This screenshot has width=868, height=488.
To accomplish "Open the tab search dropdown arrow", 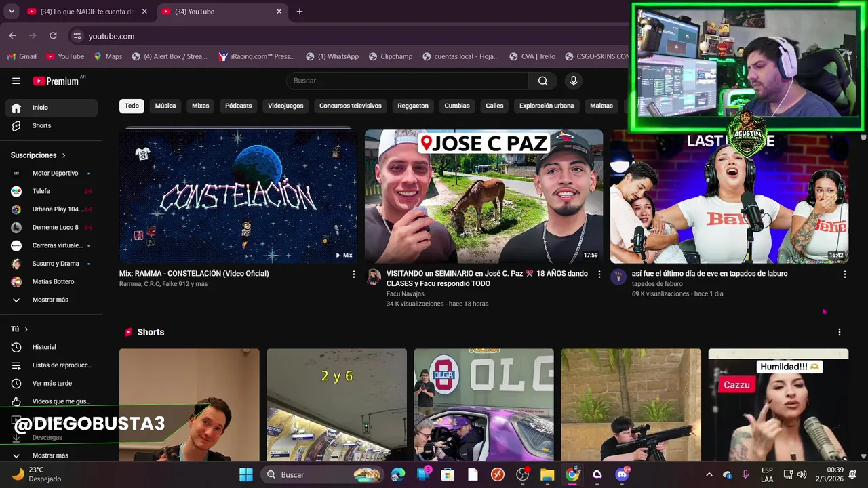I will click(x=12, y=12).
